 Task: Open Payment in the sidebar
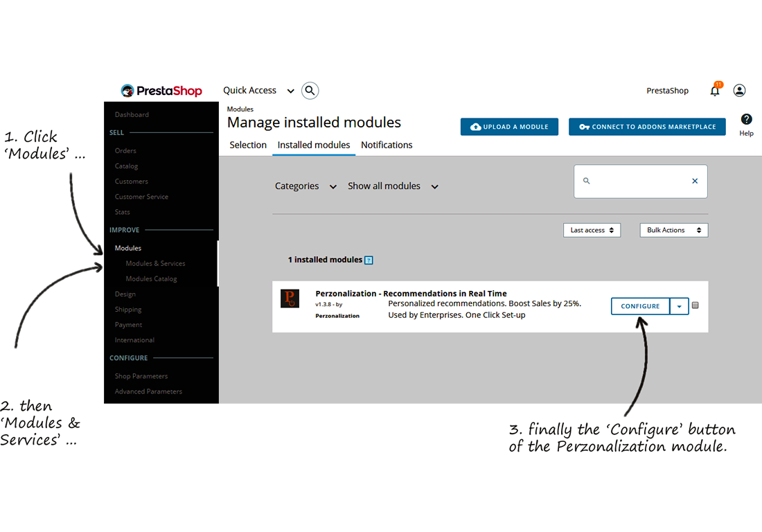(x=128, y=325)
